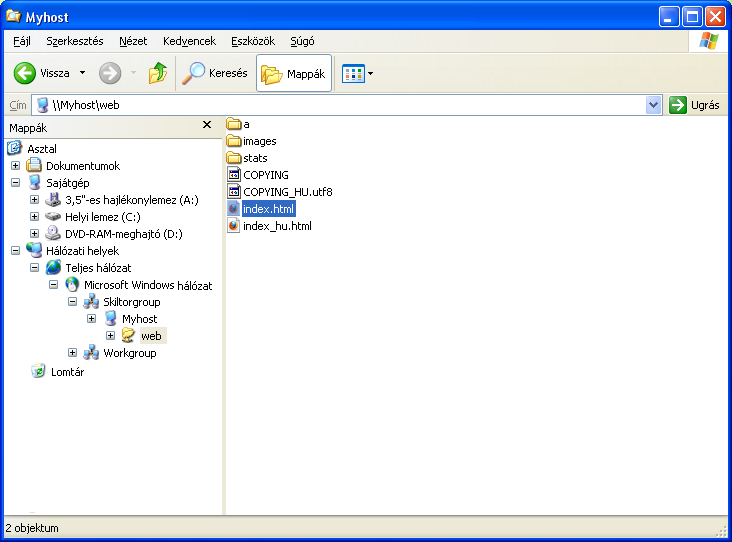This screenshot has height=542, width=732.
Task: Click Lomtár recycle bin icon
Action: 38,371
